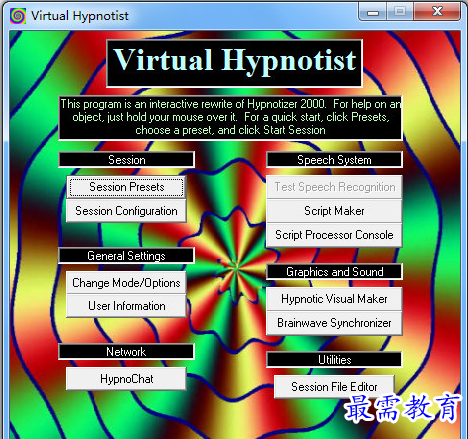Open the Script Maker

[334, 211]
